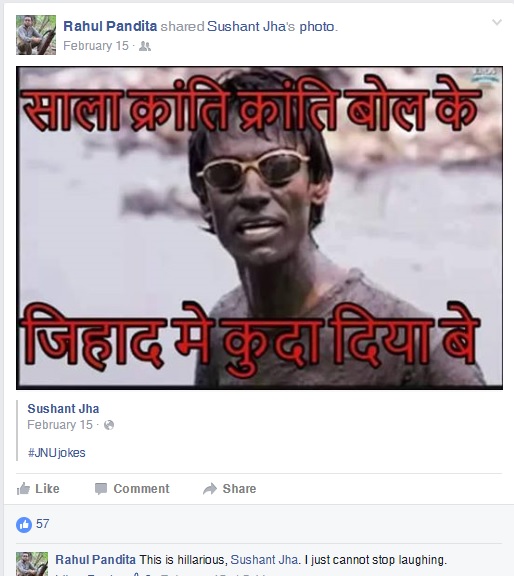
Task: Open the #JNUjokes hashtag
Action: [x=57, y=453]
